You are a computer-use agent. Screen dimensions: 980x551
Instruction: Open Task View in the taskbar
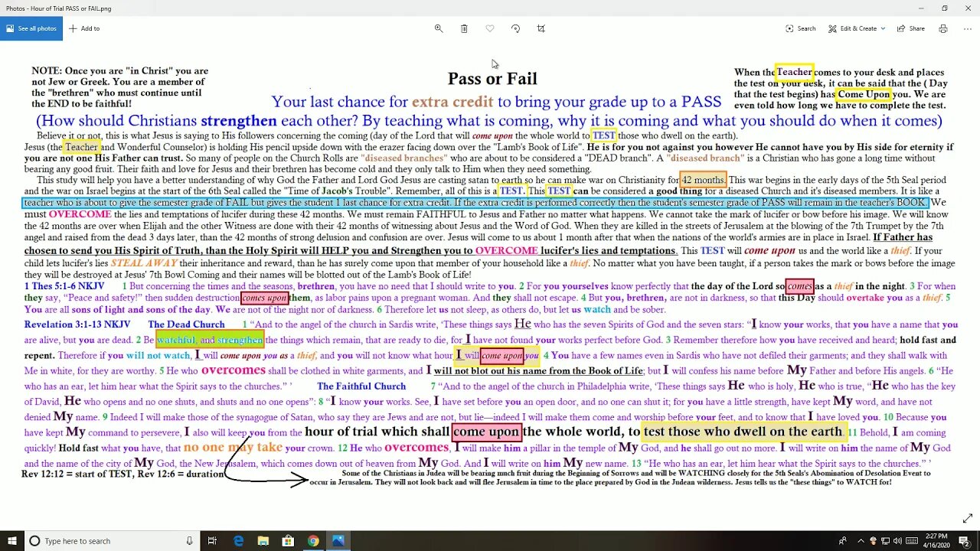click(x=214, y=541)
